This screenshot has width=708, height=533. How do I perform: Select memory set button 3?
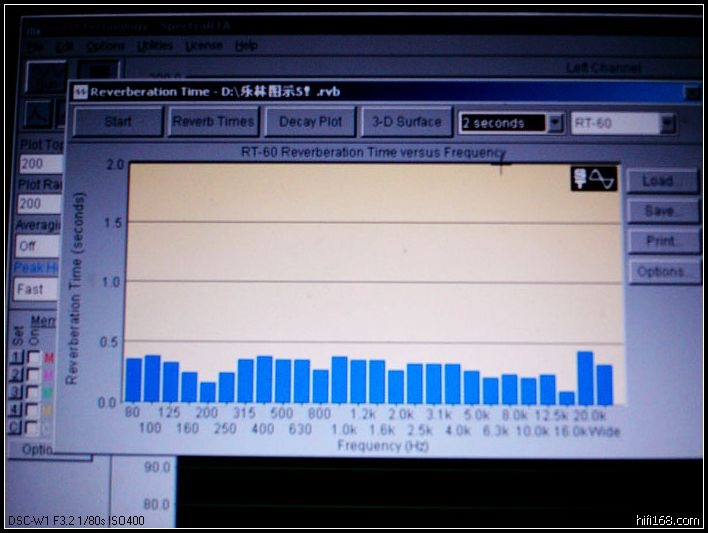tap(16, 393)
